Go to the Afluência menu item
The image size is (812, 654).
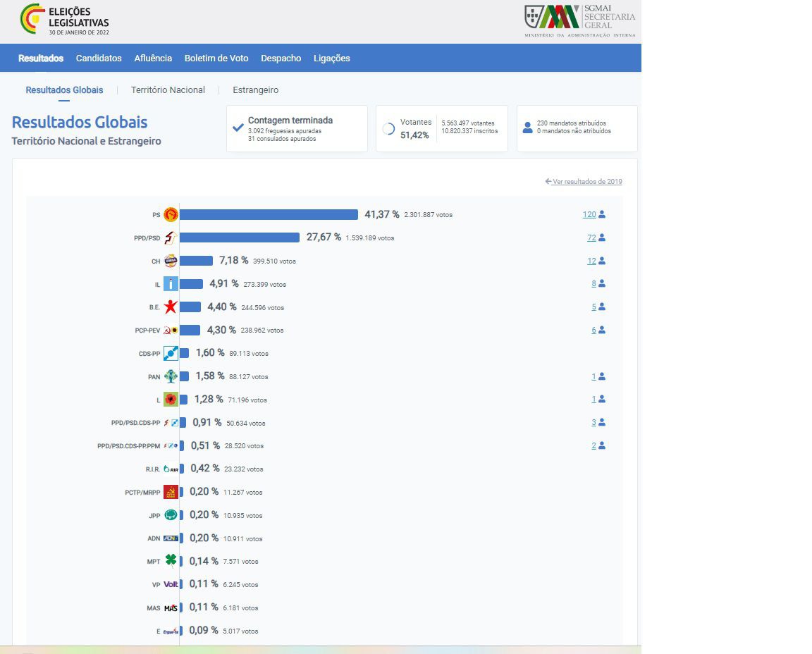tap(153, 58)
